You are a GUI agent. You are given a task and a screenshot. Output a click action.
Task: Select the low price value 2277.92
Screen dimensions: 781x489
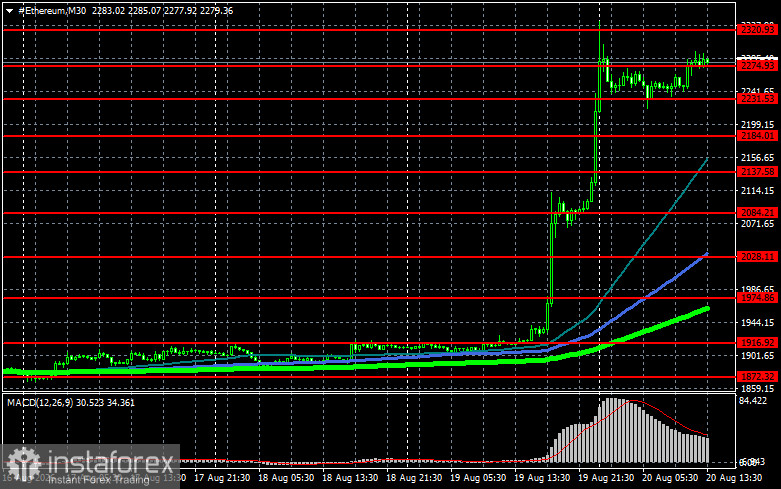(x=180, y=10)
